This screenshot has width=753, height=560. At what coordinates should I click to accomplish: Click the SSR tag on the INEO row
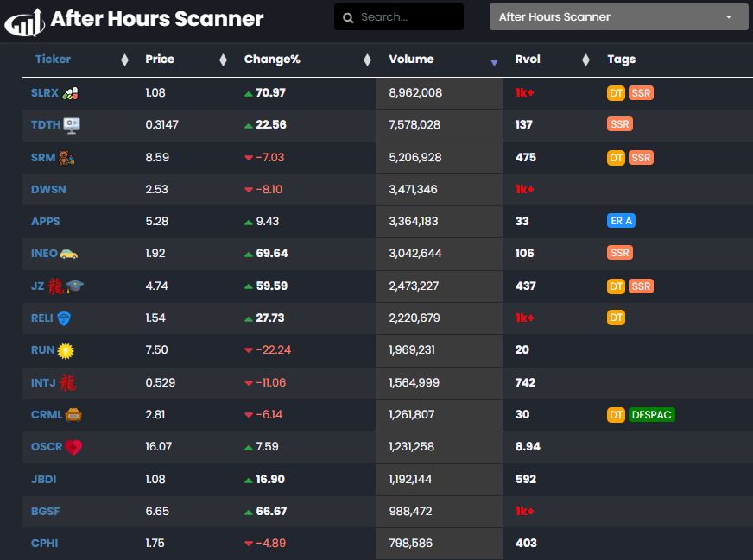(x=620, y=253)
